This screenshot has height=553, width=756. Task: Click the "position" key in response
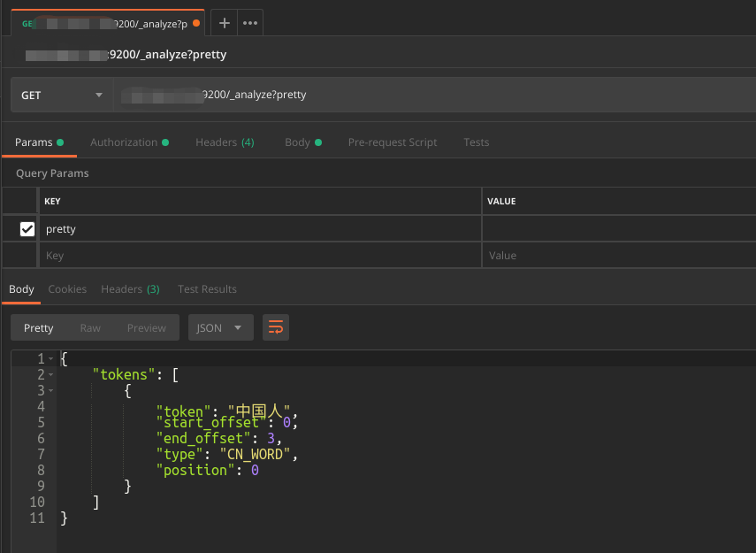[x=195, y=471]
